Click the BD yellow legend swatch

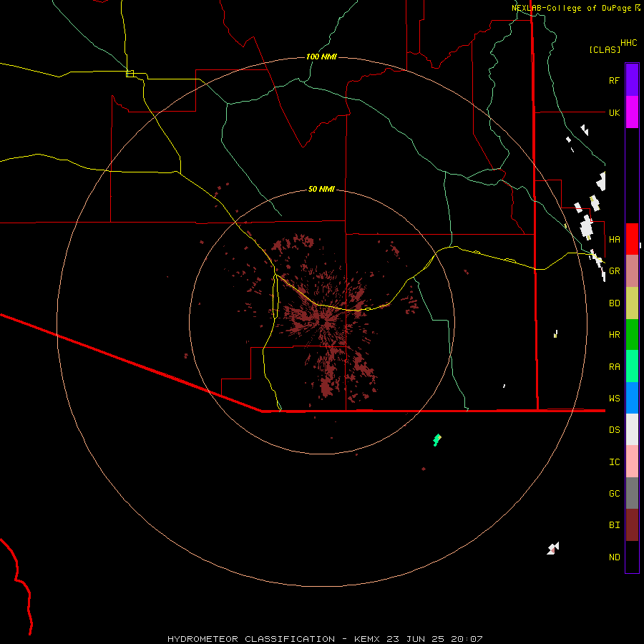(632, 303)
